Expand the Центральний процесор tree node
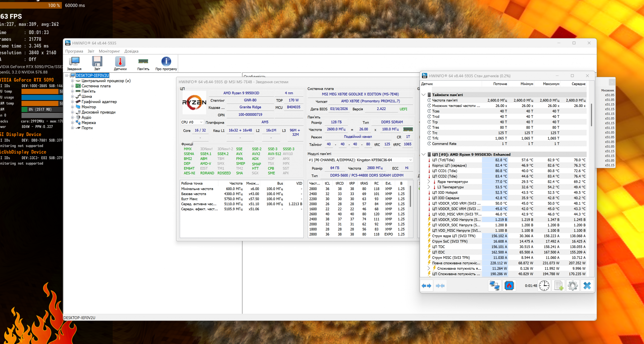Screen dimensions: 644x344 (72, 81)
